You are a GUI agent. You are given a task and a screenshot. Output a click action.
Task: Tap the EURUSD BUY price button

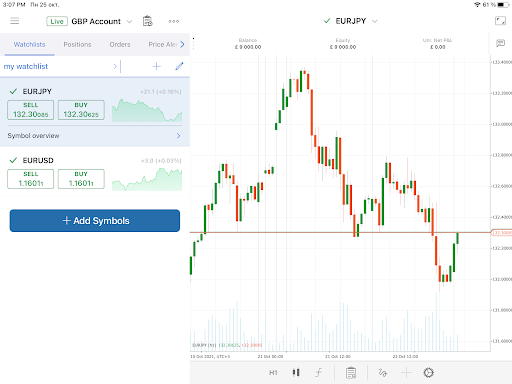point(81,179)
